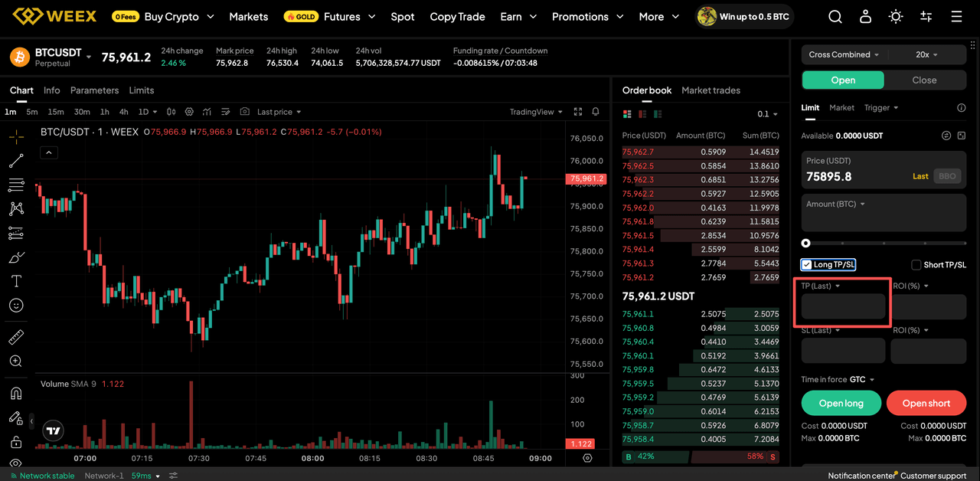980x481 pixels.
Task: Open the TradingView chart type dropdown
Action: 536,112
